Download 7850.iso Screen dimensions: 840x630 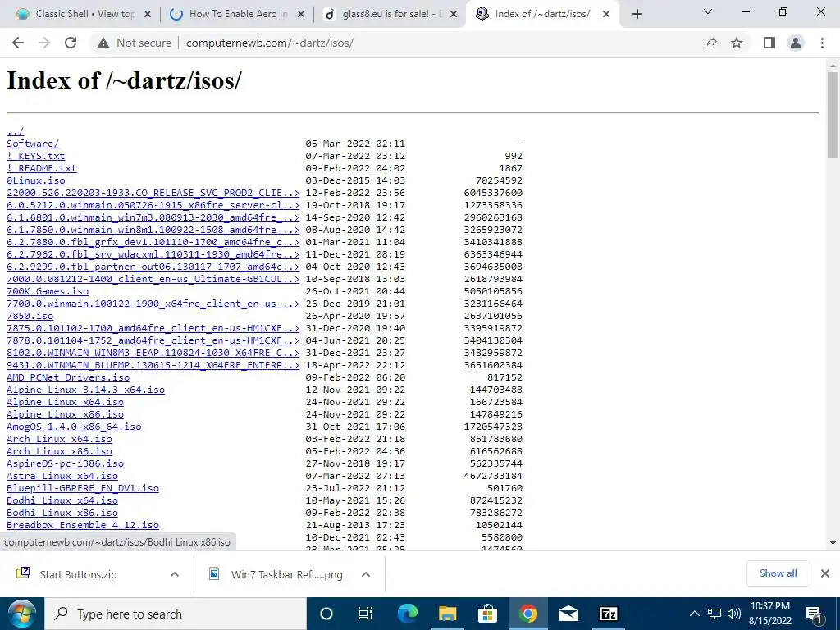[30, 316]
